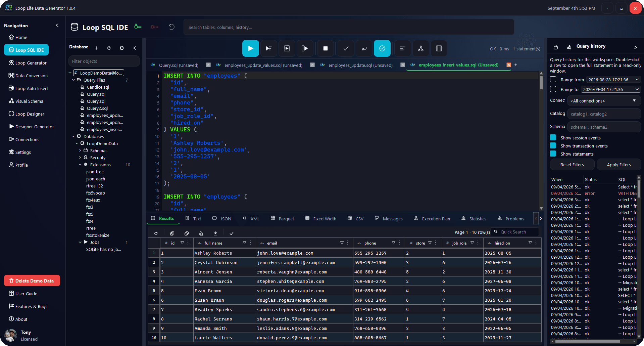The image size is (644, 346).
Task: Click the red disconnect plug icon
Action: tap(155, 27)
